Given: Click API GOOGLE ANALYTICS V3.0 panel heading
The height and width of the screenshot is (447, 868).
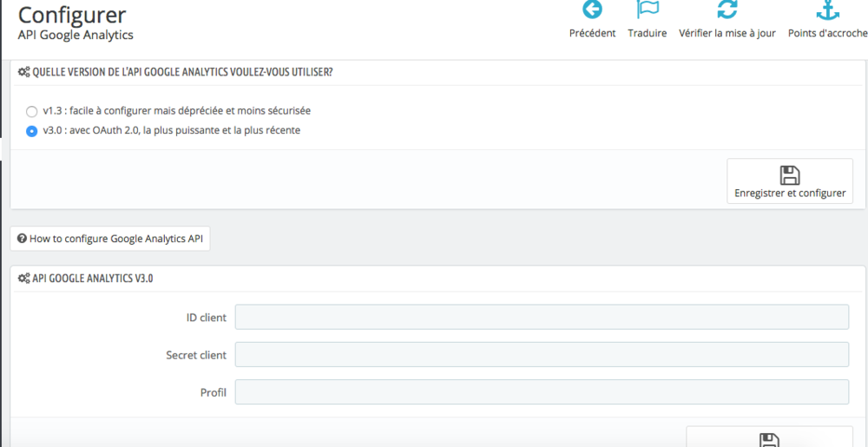Looking at the screenshot, I should tap(93, 279).
